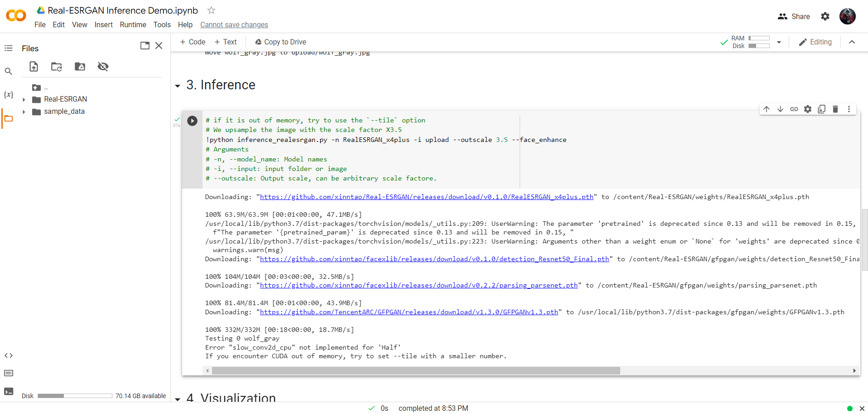Open the Tools menu
Screen dimensions: 868x414
[x=162, y=24]
